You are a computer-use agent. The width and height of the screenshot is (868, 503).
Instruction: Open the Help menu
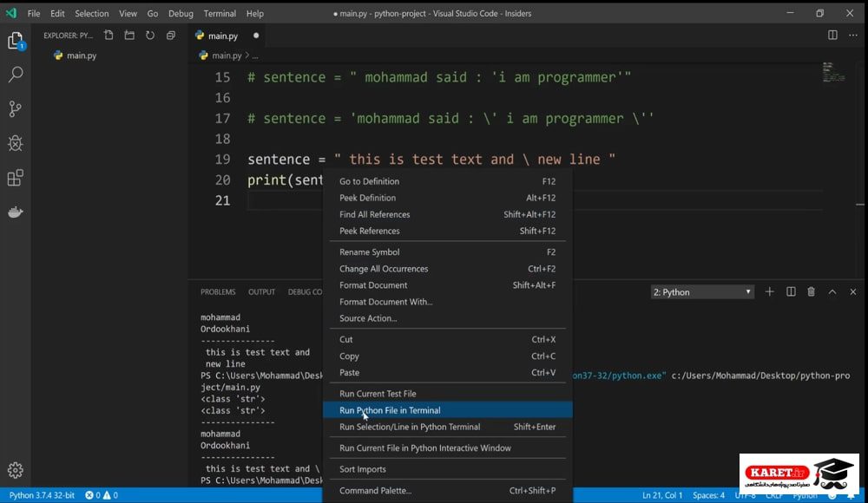coord(255,13)
